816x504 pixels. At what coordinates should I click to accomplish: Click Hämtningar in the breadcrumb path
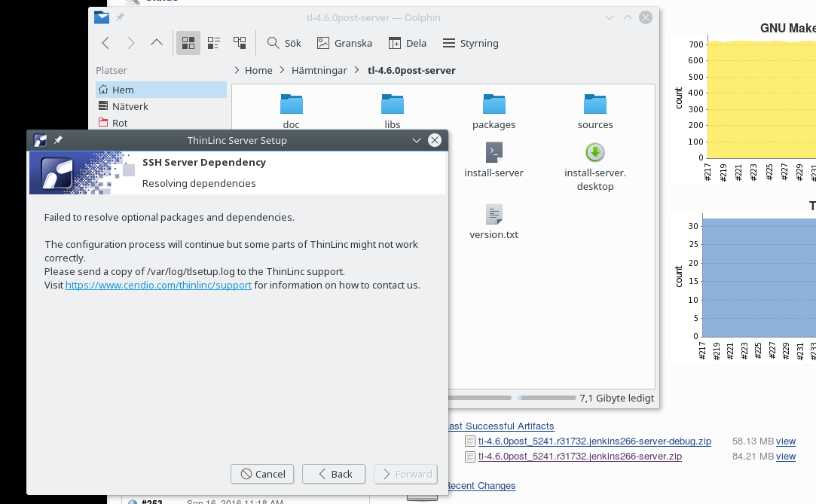(319, 70)
